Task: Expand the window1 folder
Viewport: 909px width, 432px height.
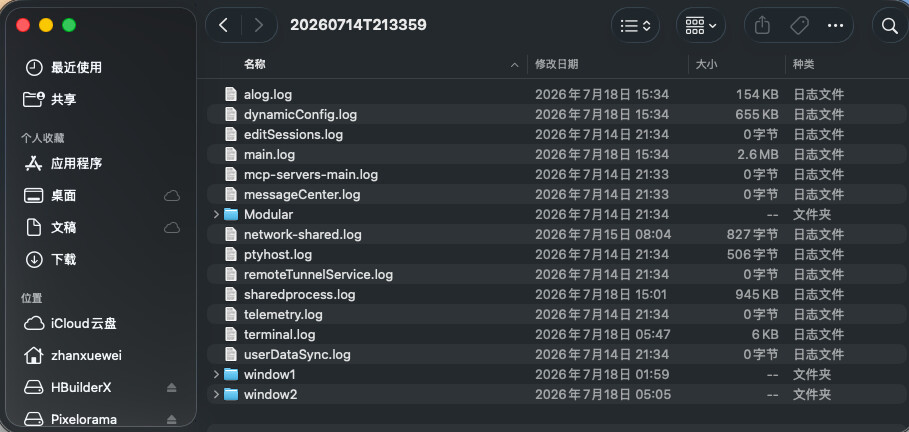Action: [216, 374]
